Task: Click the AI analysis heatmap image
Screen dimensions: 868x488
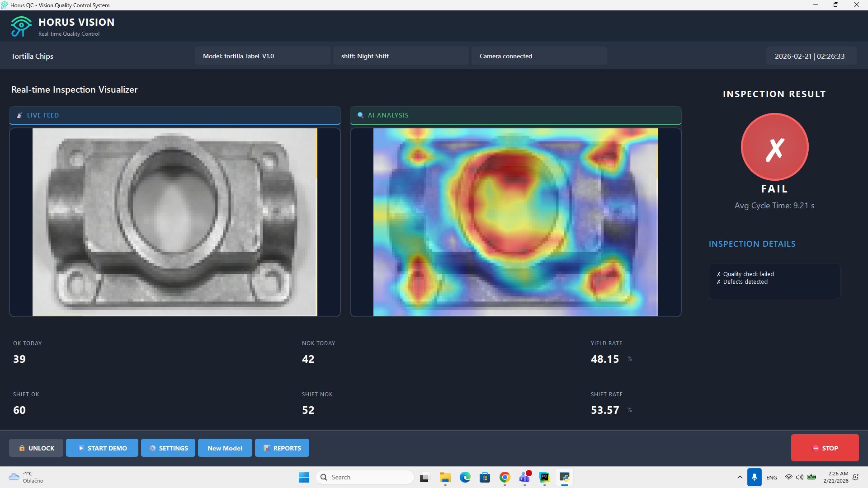Action: (x=515, y=222)
